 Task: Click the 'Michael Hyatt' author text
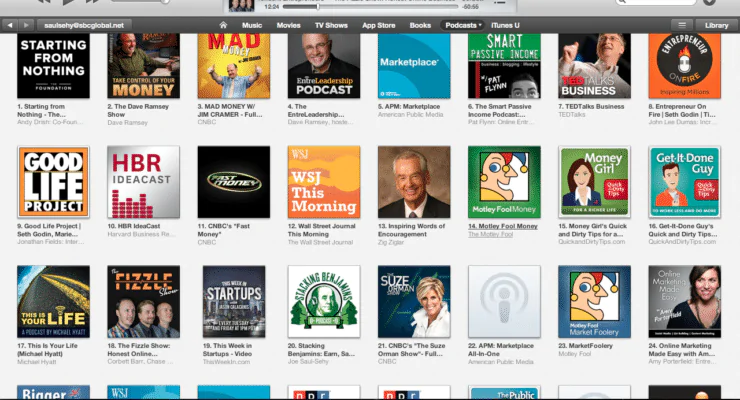(36, 362)
